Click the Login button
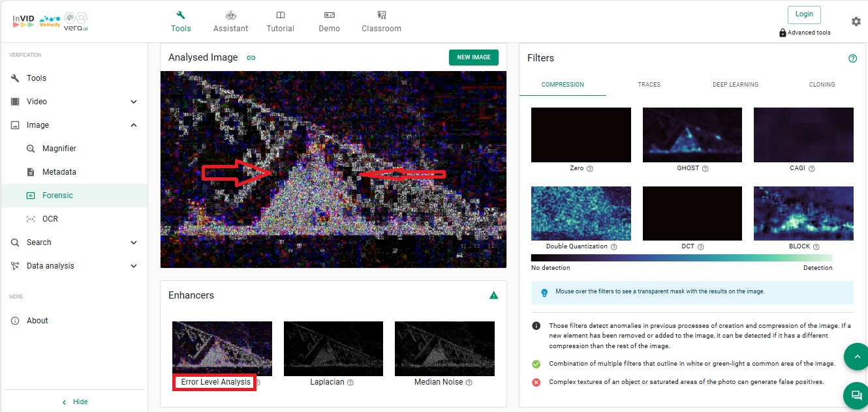This screenshot has width=868, height=412. 804,14
